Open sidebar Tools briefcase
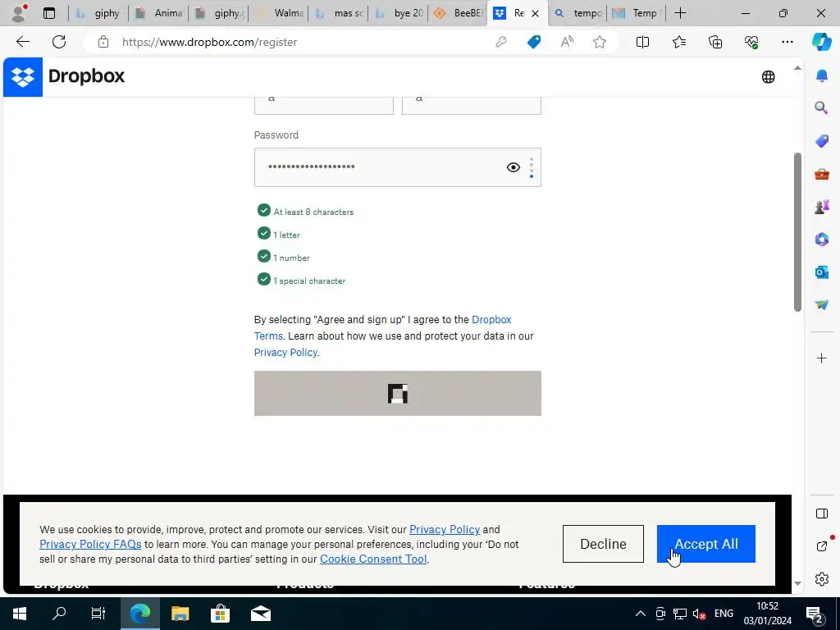Viewport: 840px width, 630px height. point(822,174)
